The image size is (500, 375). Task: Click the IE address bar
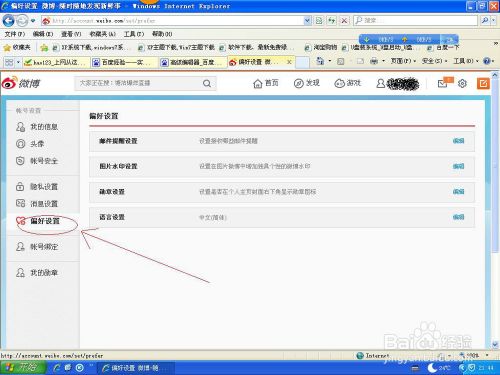coord(173,21)
